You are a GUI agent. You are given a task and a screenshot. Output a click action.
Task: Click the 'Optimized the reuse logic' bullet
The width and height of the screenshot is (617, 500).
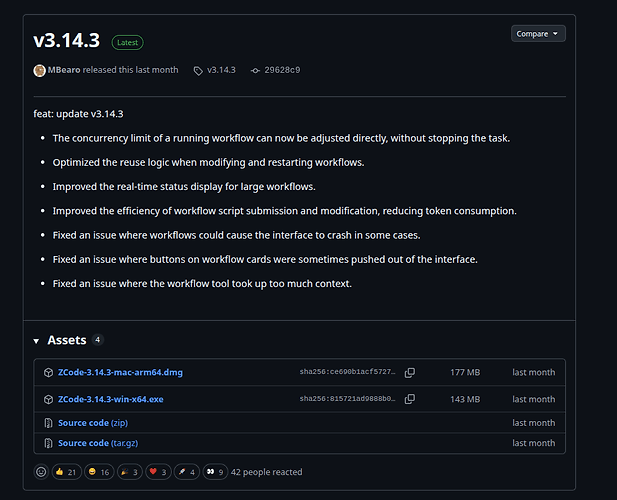point(209,162)
